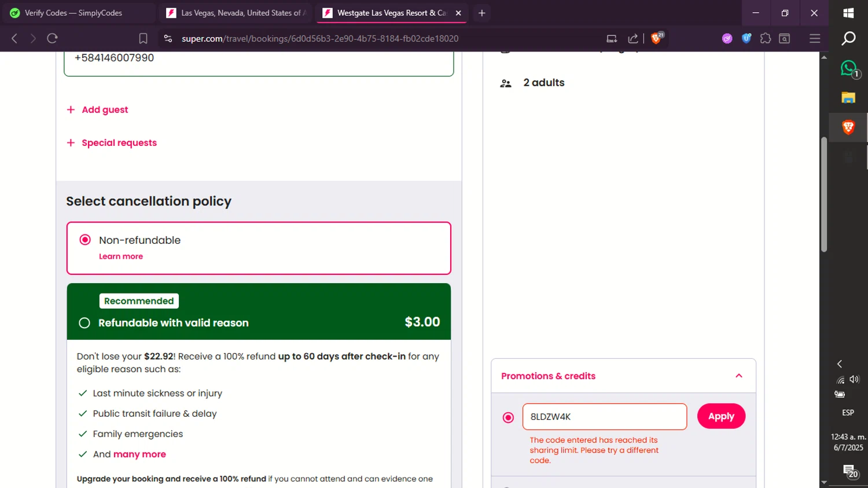
Task: Click the $3.00 refundable price
Action: click(x=422, y=322)
